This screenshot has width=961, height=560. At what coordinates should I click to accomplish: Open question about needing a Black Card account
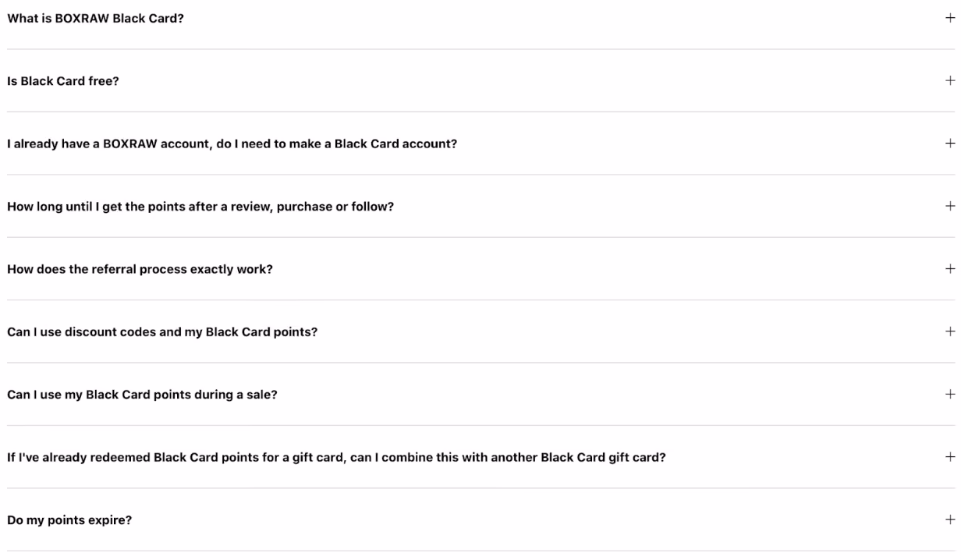click(x=480, y=144)
